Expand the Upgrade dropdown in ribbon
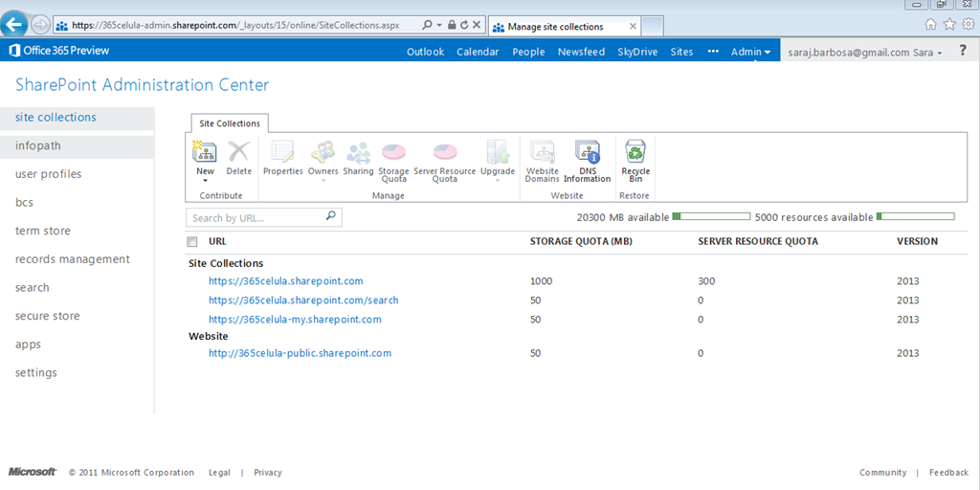The width and height of the screenshot is (980, 490). (498, 181)
